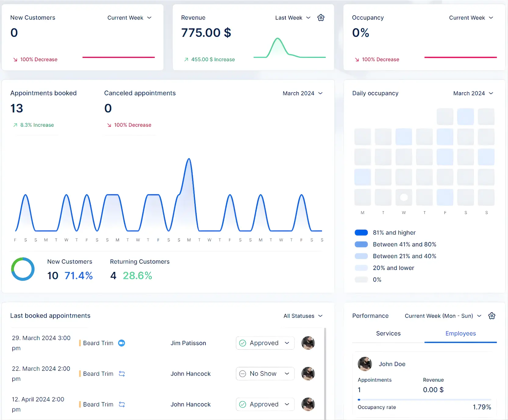Image resolution: width=508 pixels, height=420 pixels.
Task: Select John Doe's avatar in Performance panel
Action: [365, 364]
